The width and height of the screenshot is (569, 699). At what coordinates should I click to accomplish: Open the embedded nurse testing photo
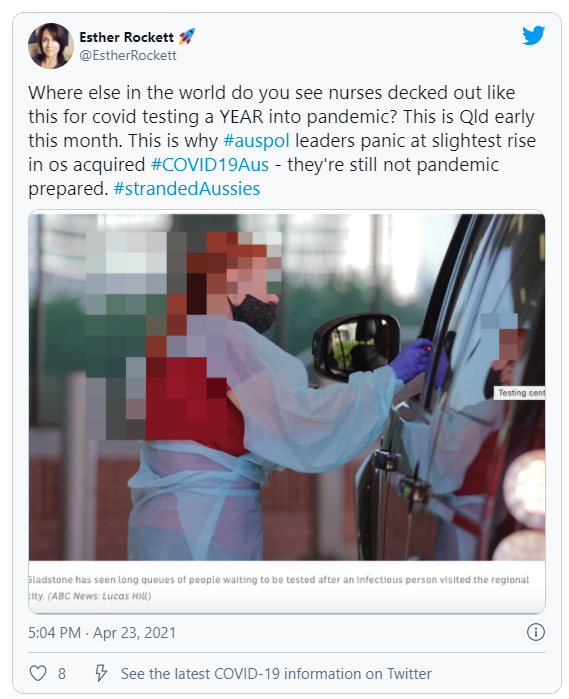[x=287, y=387]
